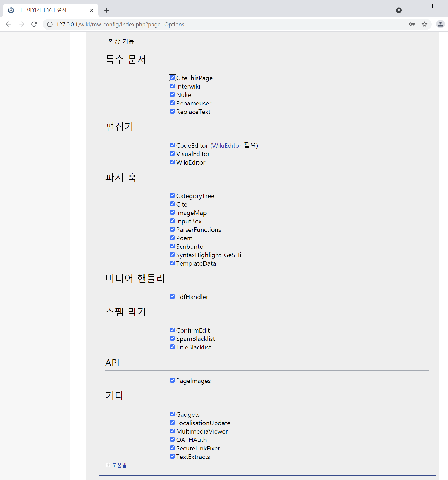Disable the VisualEditor checkbox
Image resolution: width=448 pixels, height=480 pixels.
[x=172, y=153]
